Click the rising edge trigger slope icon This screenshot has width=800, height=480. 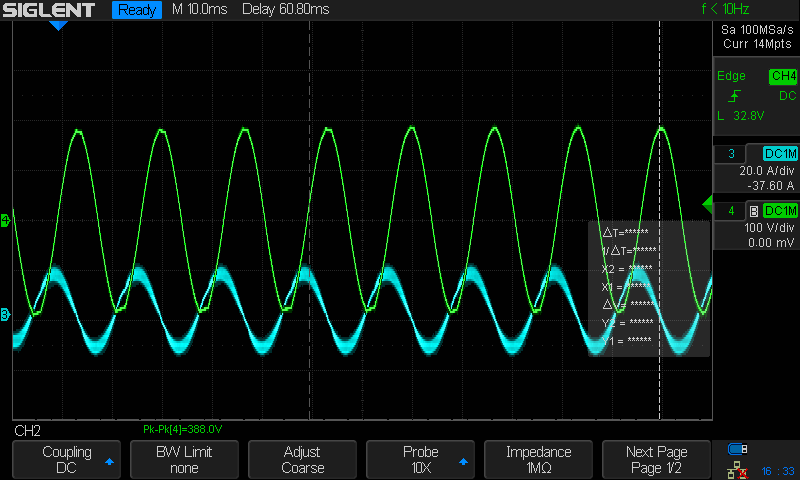point(734,96)
